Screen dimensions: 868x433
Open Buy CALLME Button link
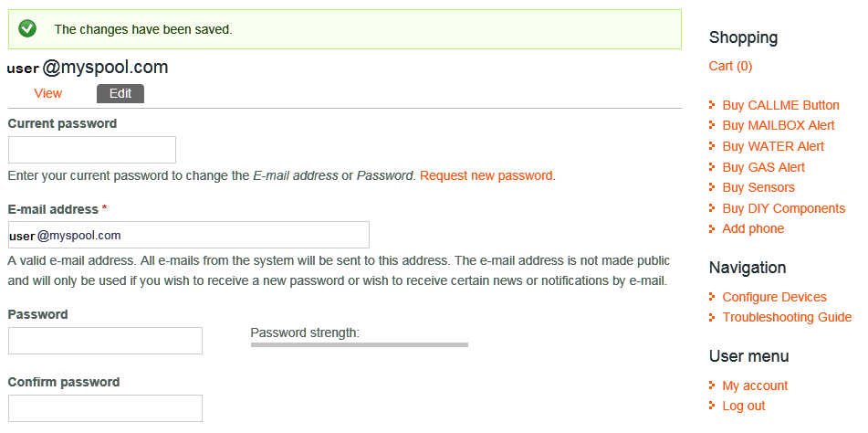tap(780, 105)
